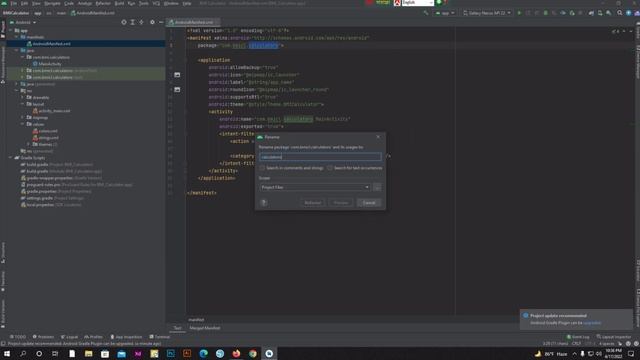Viewport: 640px width, 360px height.
Task: Open the Android view selector dropdown
Action: (x=23, y=22)
